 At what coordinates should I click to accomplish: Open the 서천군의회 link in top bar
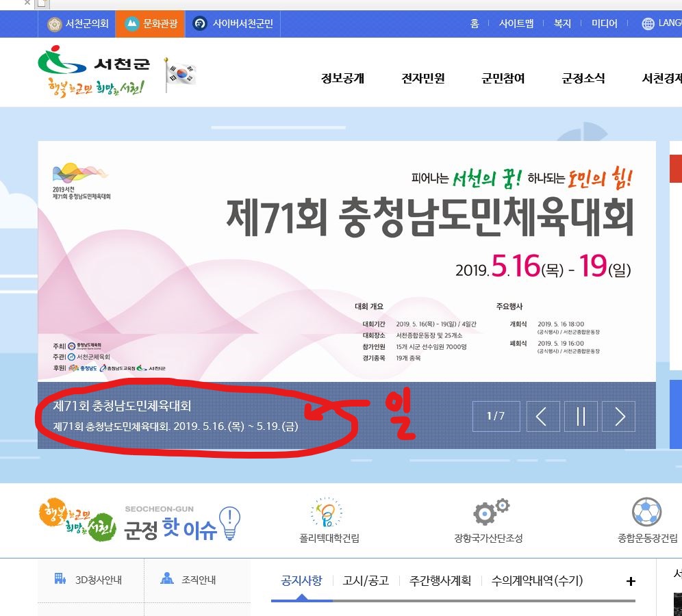click(x=78, y=23)
